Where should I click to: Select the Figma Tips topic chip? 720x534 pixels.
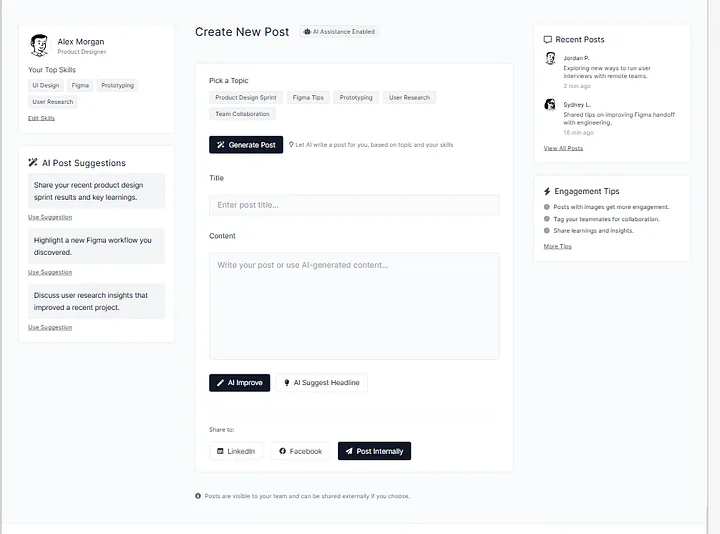coord(308,97)
